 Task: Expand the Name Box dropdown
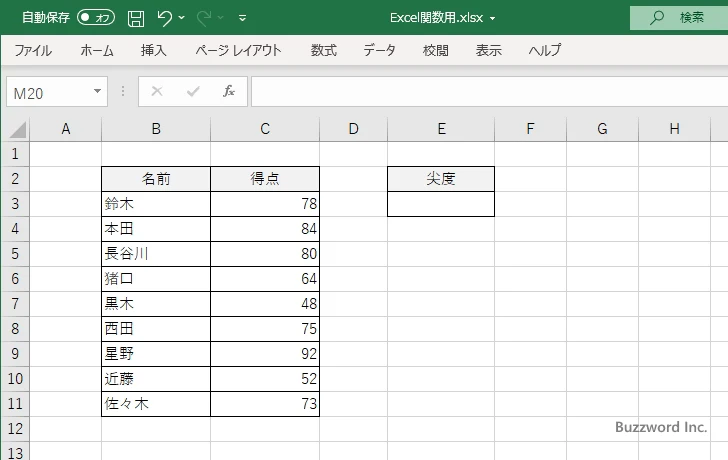coord(98,91)
